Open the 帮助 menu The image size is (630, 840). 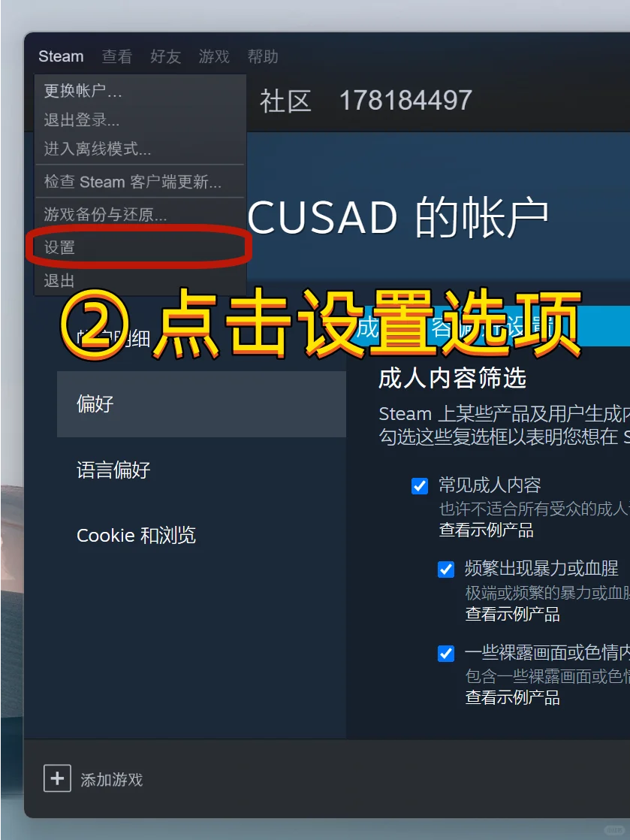[x=263, y=56]
